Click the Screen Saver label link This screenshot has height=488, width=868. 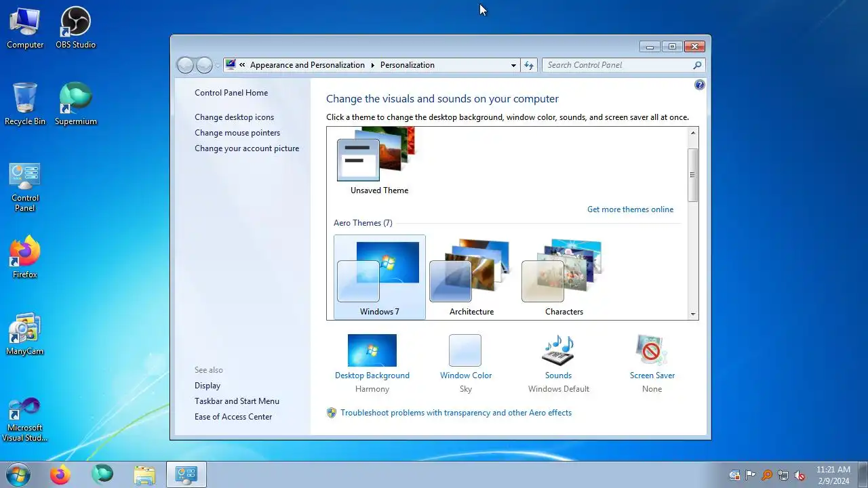tap(652, 375)
